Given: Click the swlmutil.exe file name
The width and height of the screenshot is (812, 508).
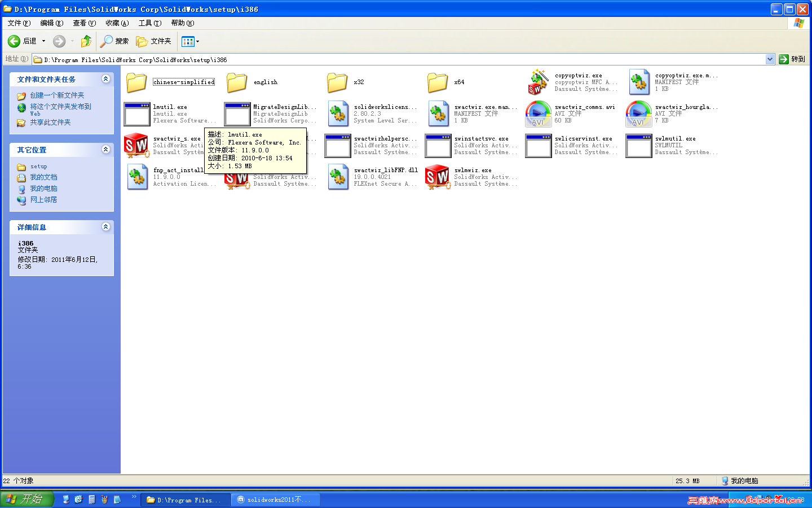Looking at the screenshot, I should [675, 139].
